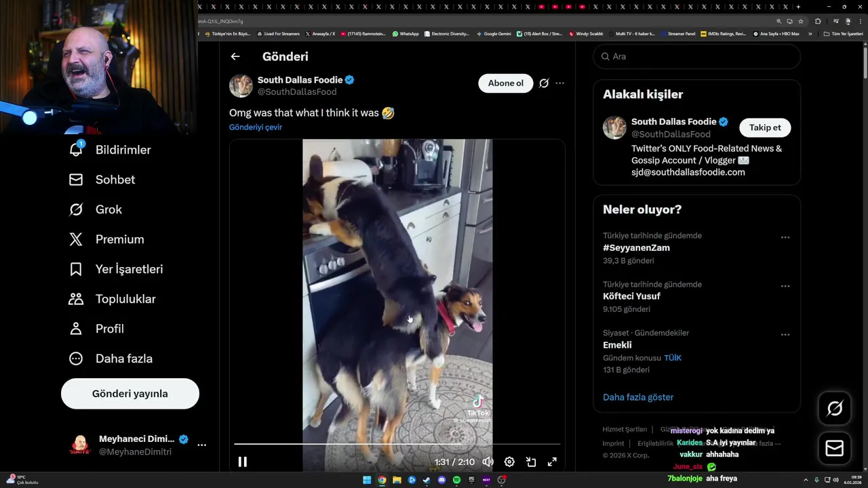Open Chrome extensions puzzle icon
This screenshot has width=868, height=488.
coord(818,21)
